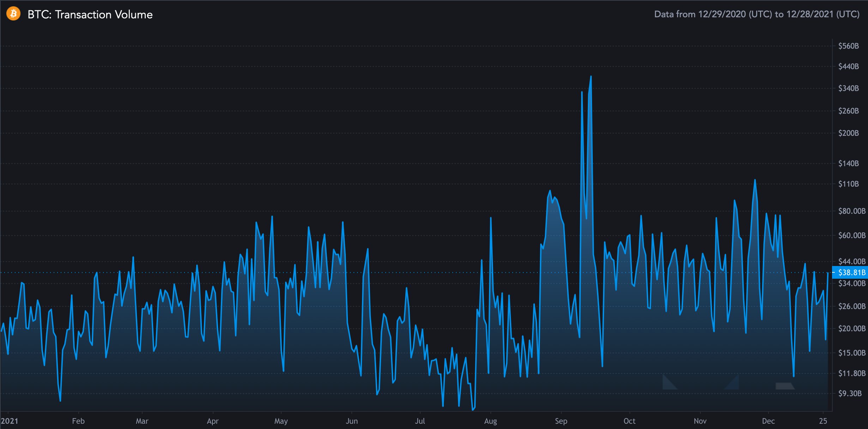Select the $38.81B current value label
The image size is (868, 429).
click(851, 272)
